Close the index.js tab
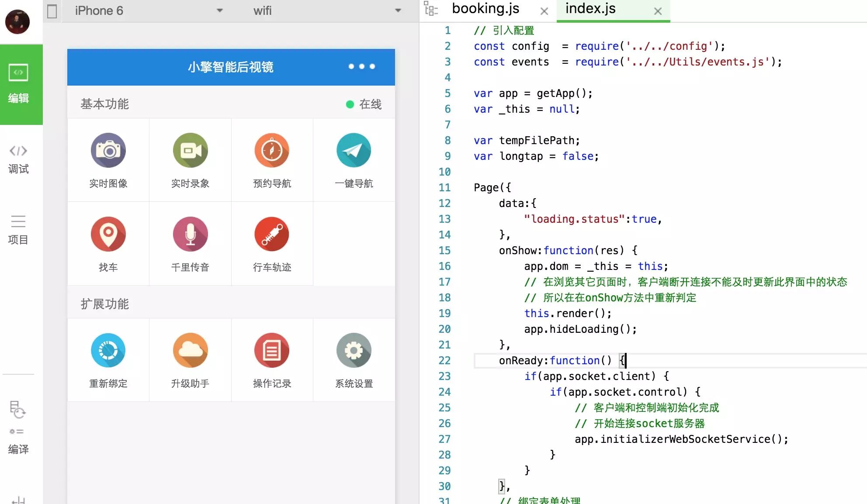The image size is (867, 504). 658,11
